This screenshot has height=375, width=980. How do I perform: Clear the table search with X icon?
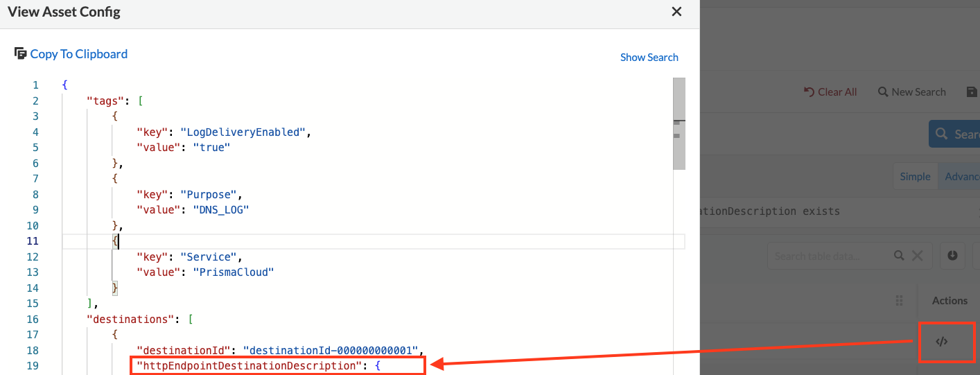[x=917, y=256]
